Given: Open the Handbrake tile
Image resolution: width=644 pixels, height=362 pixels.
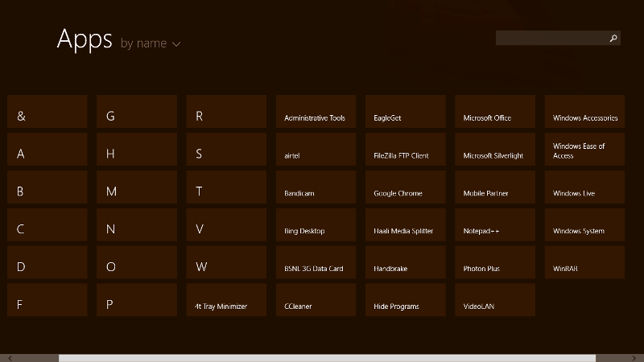Looking at the screenshot, I should tap(406, 263).
